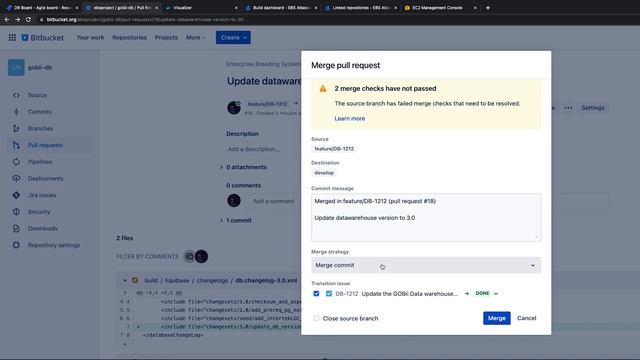The image size is (640, 360).
Task: Click the yellow warning triangle icon
Action: [x=323, y=89]
